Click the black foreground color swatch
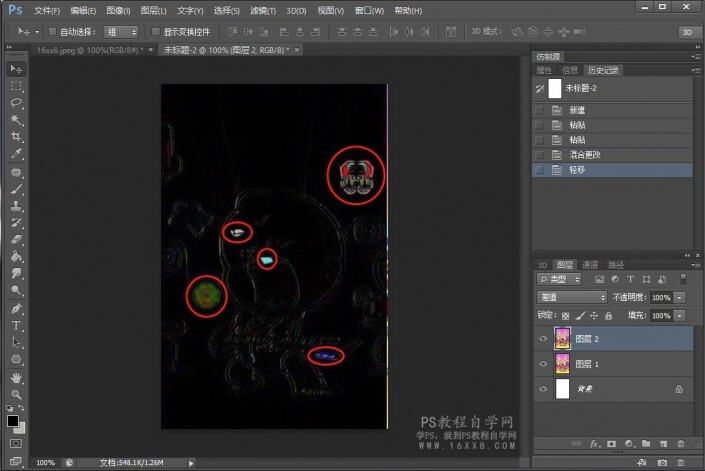Screen dimensions: 705x471 [x=13, y=421]
